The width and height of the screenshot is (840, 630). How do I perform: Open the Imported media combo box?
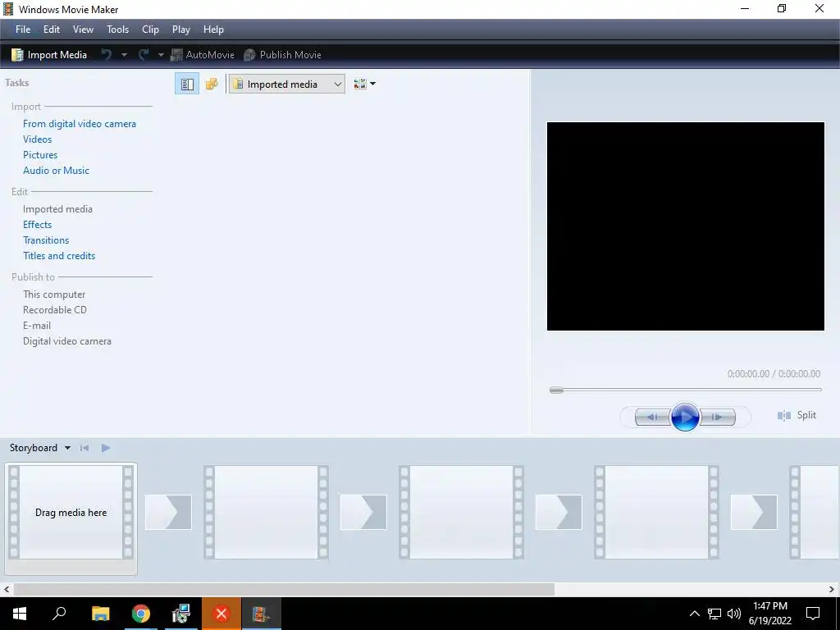tap(287, 84)
